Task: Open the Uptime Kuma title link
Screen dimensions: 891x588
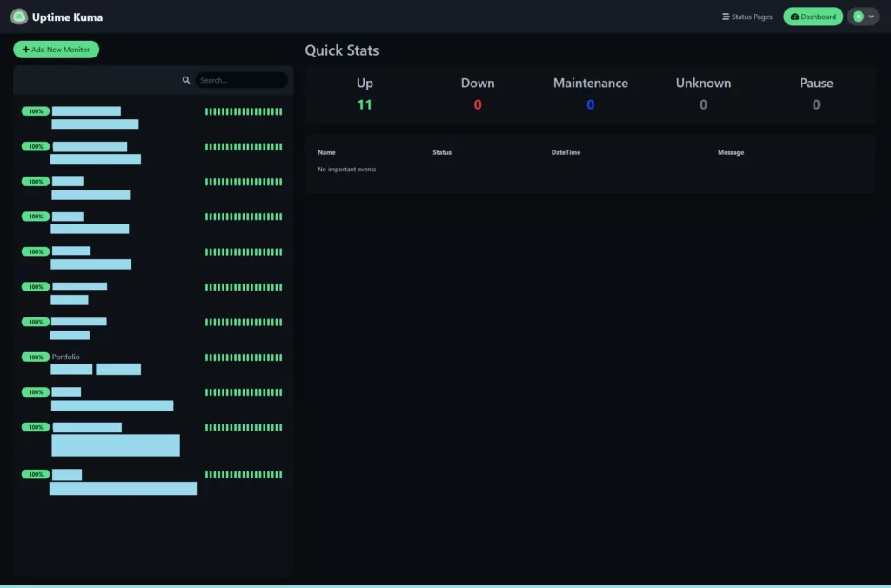Action: (x=67, y=17)
